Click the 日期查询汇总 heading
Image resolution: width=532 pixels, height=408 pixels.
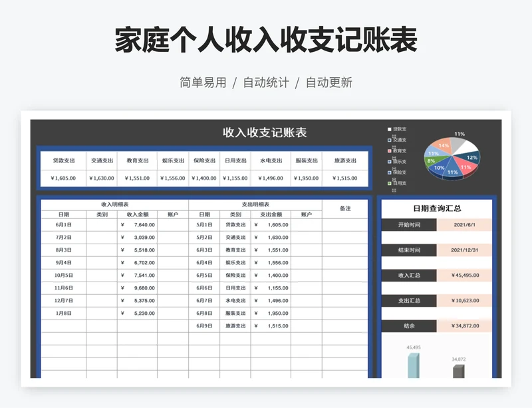(x=437, y=208)
